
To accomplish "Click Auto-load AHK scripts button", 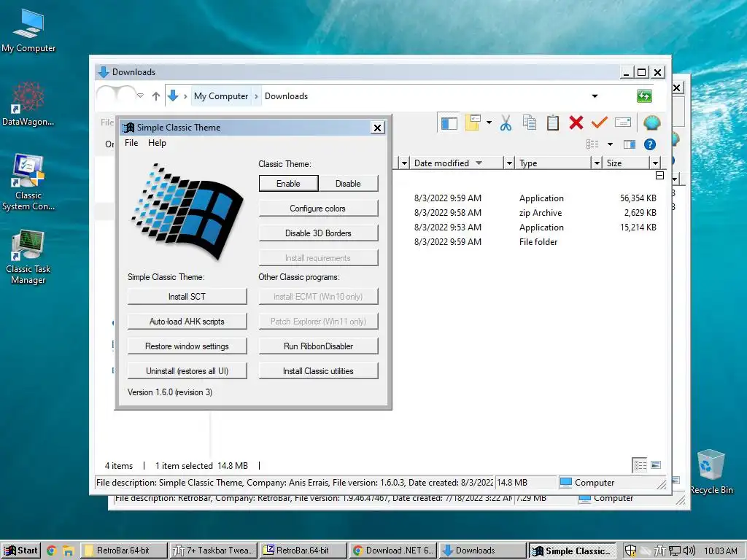I will tap(187, 322).
